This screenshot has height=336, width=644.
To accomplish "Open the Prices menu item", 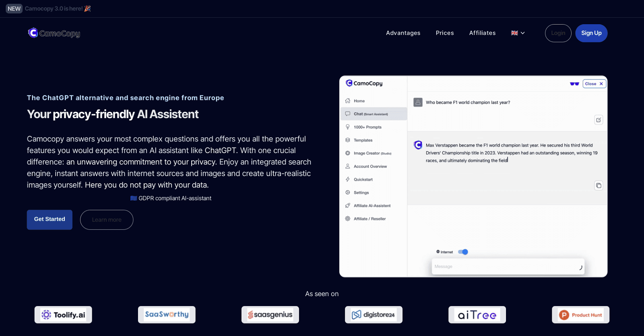I will (445, 33).
